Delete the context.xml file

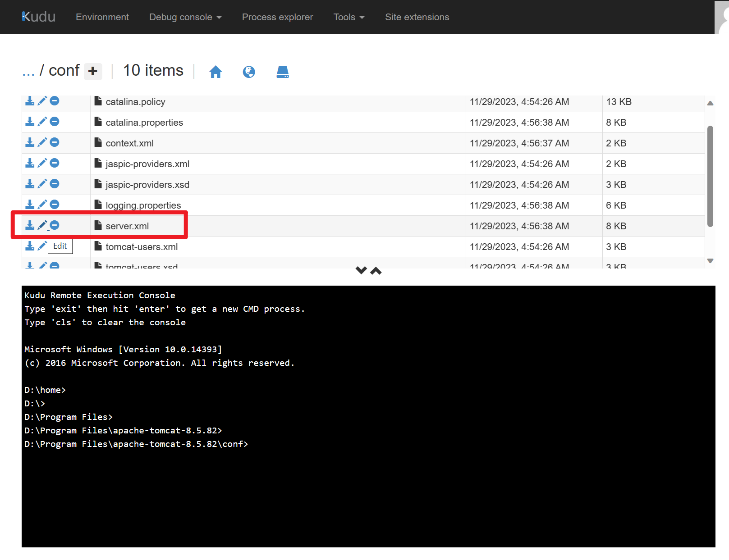tap(55, 142)
